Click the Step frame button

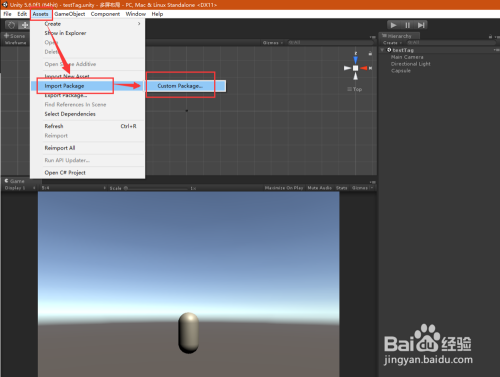tap(421, 25)
